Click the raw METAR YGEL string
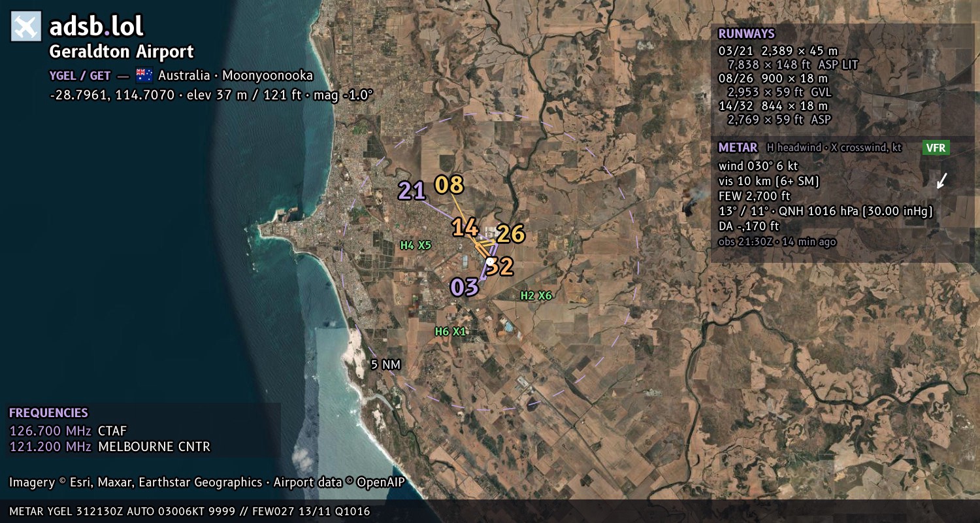The image size is (980, 523). pyautogui.click(x=189, y=511)
